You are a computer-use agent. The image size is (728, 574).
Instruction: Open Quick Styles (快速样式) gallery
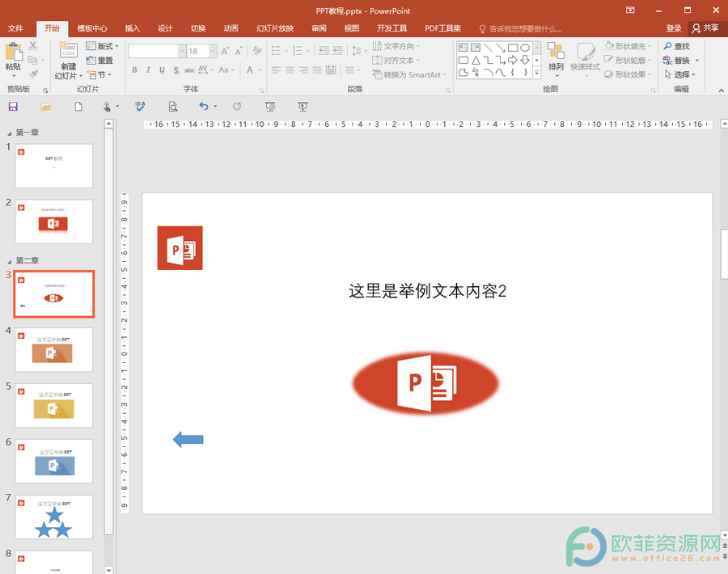click(x=585, y=58)
